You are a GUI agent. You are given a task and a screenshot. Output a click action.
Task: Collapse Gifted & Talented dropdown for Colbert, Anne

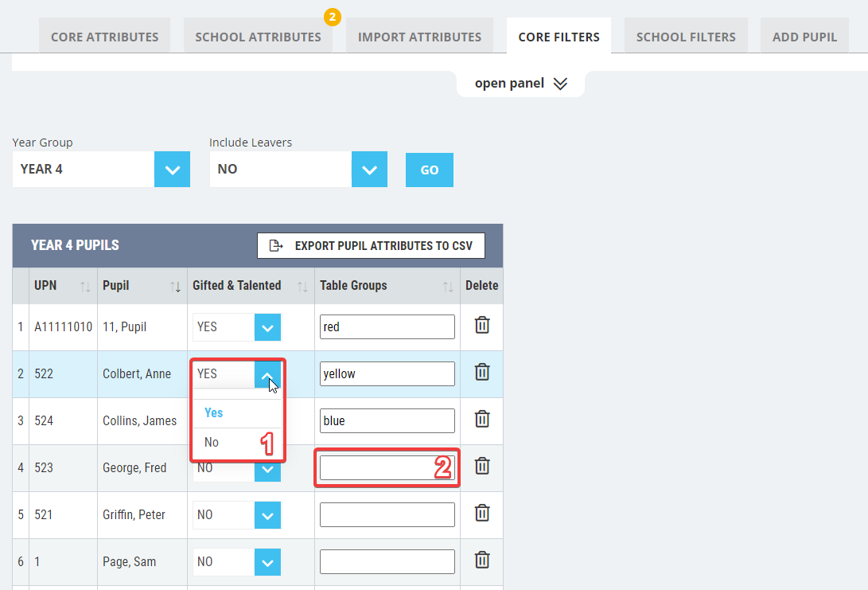click(267, 374)
